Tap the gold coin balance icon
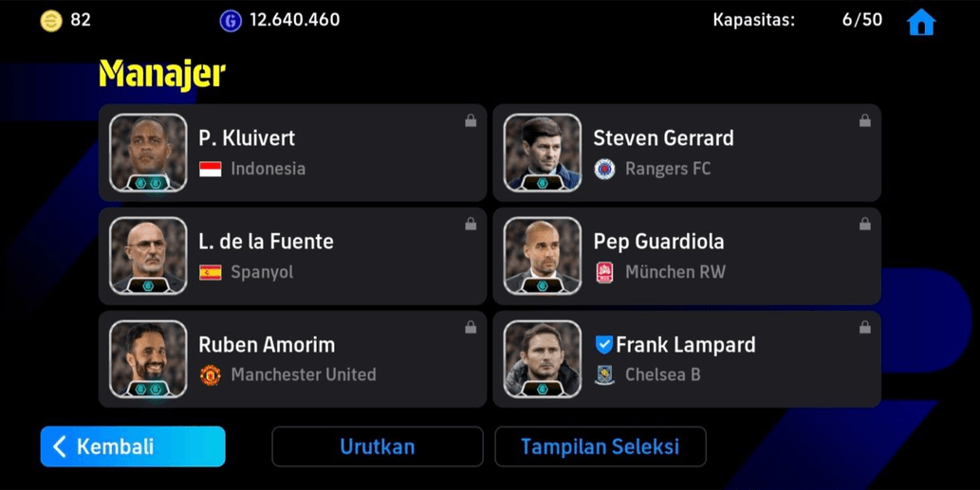The height and width of the screenshot is (490, 980). coord(50,20)
